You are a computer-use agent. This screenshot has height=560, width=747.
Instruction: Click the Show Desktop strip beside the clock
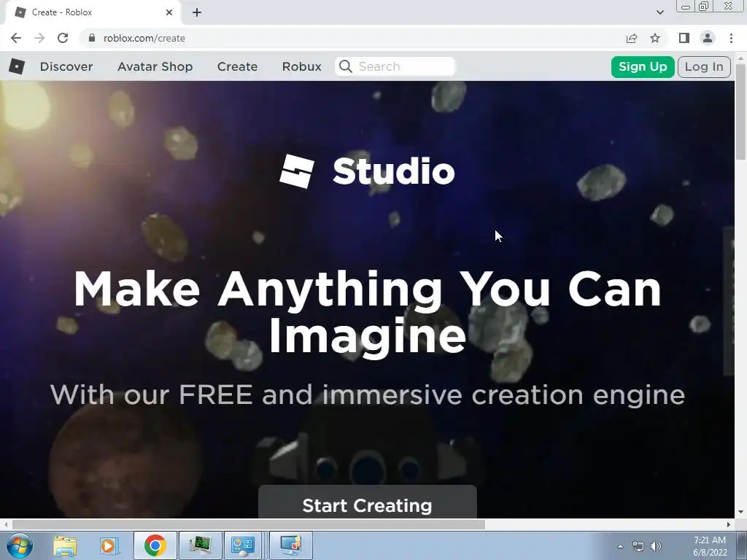click(742, 545)
